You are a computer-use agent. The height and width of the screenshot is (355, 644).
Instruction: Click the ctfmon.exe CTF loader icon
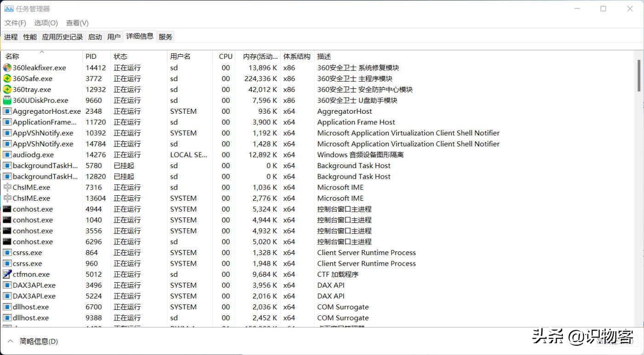(7, 274)
